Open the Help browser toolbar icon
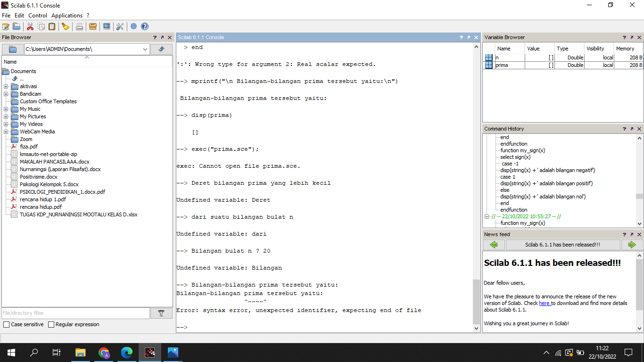The width and height of the screenshot is (644, 362). pyautogui.click(x=145, y=26)
